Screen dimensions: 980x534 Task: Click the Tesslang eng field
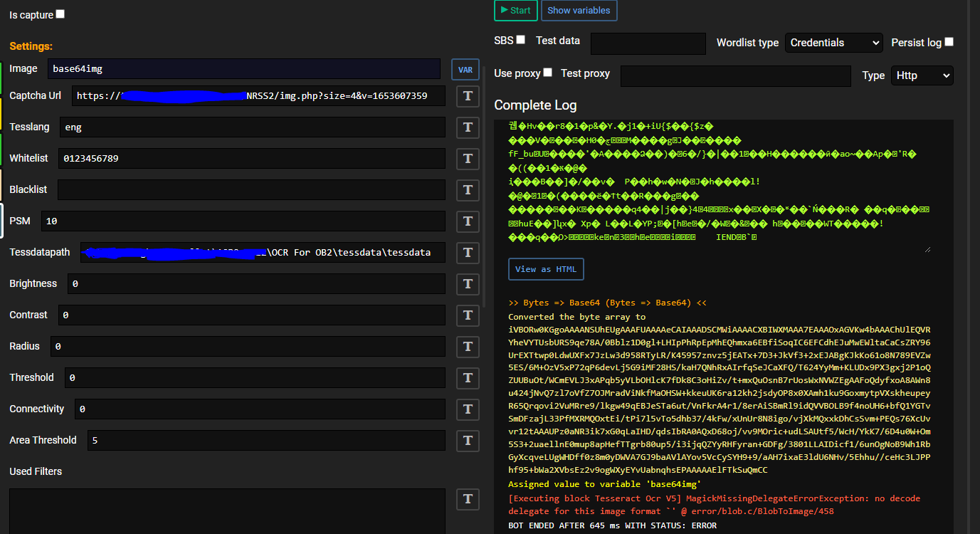pos(253,127)
